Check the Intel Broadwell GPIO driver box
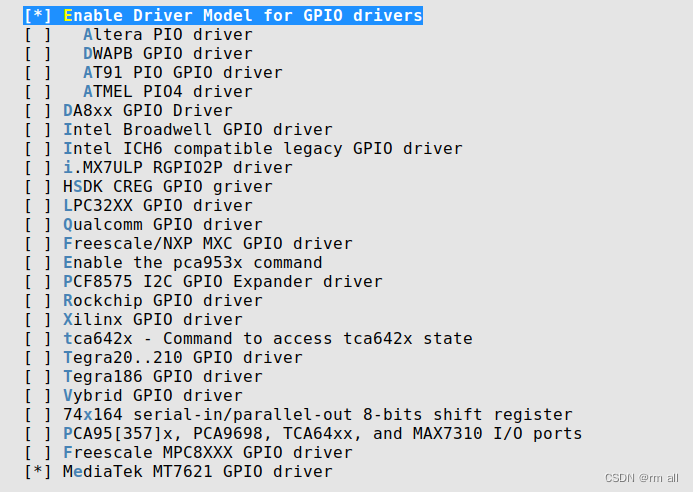The width and height of the screenshot is (693, 492). point(38,130)
